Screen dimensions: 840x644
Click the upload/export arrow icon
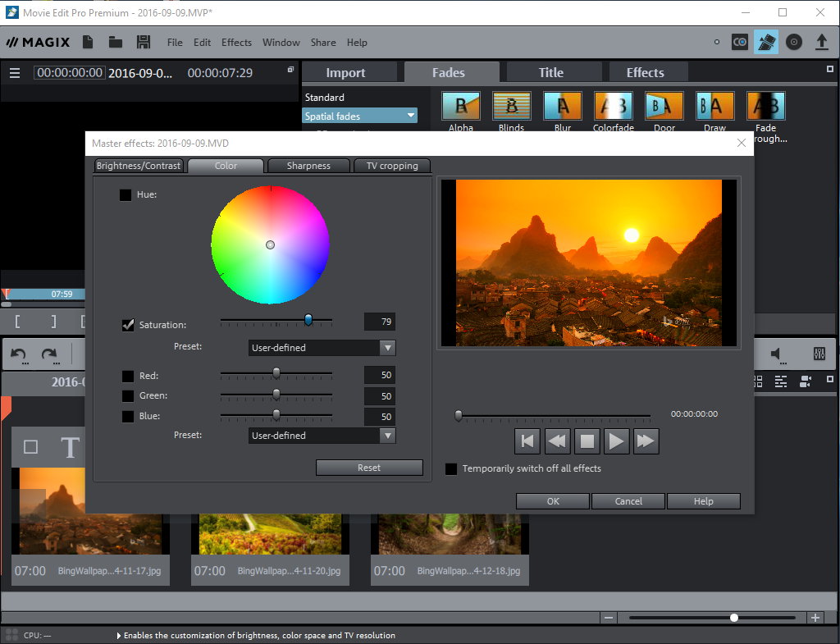(x=822, y=42)
